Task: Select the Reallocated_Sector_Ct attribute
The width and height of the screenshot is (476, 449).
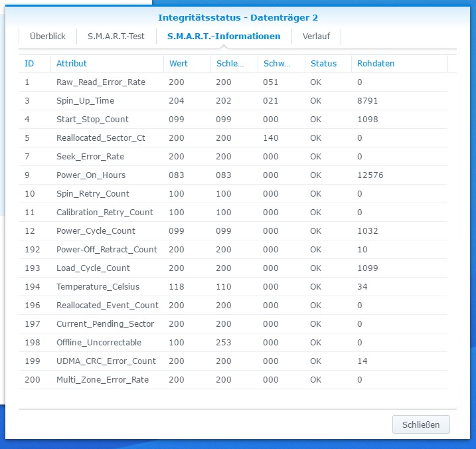Action: pyautogui.click(x=101, y=137)
